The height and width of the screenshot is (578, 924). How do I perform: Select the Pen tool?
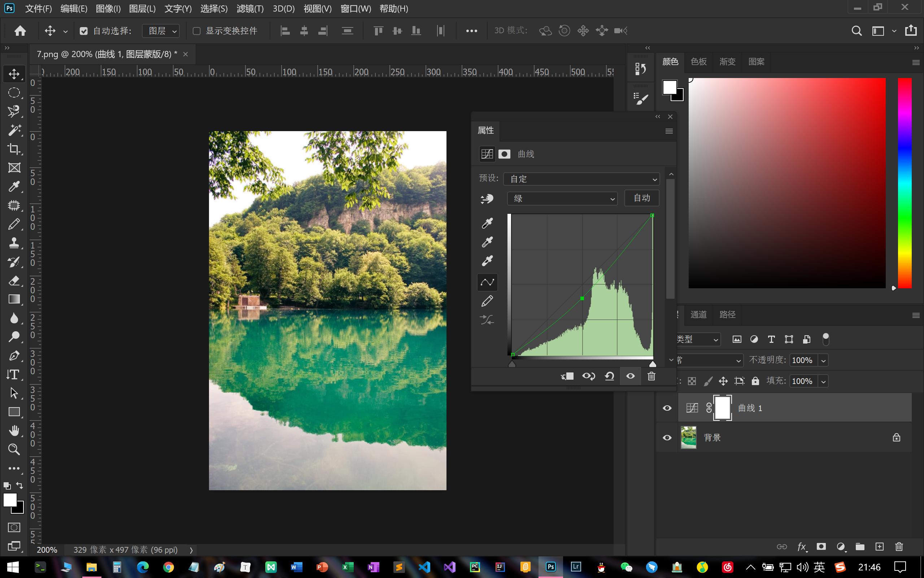pos(14,355)
